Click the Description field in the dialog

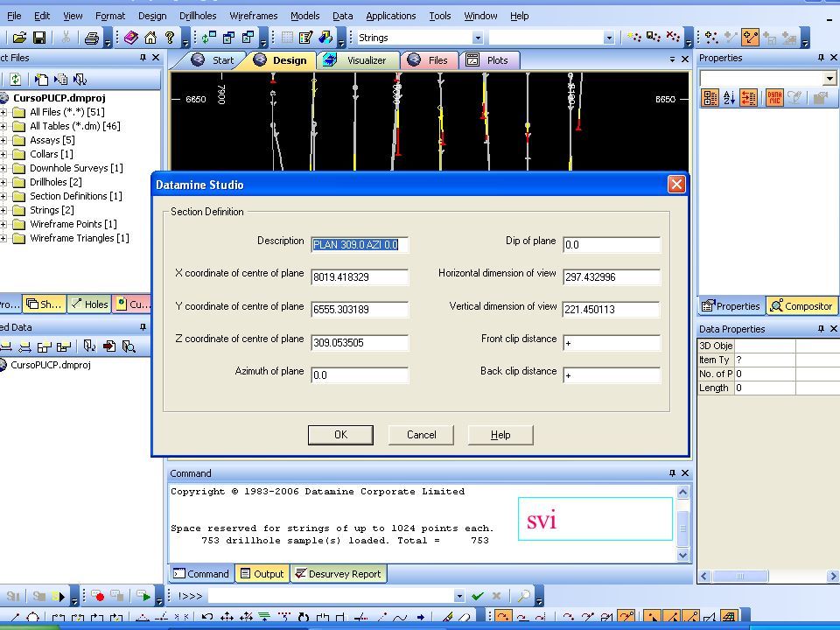(x=360, y=244)
